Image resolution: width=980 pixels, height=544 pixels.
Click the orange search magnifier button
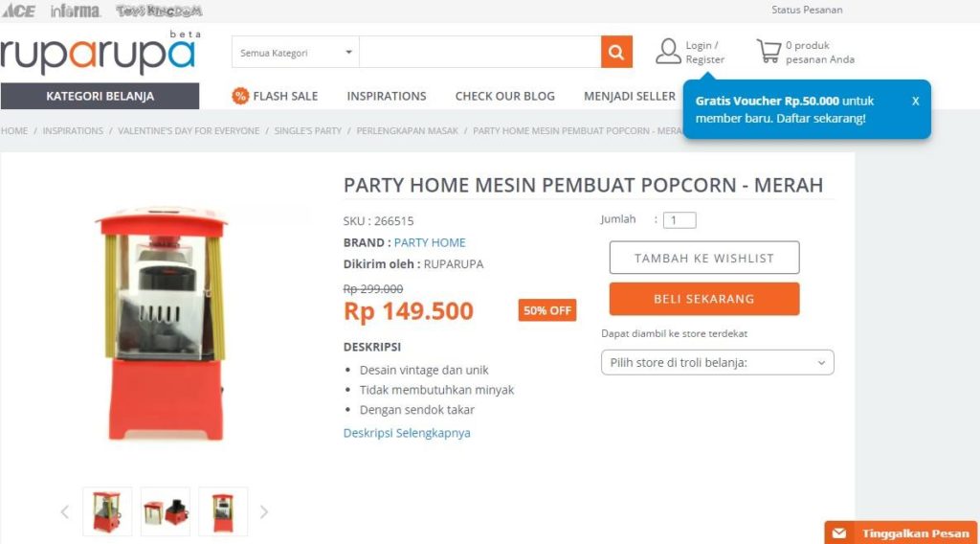(x=616, y=52)
